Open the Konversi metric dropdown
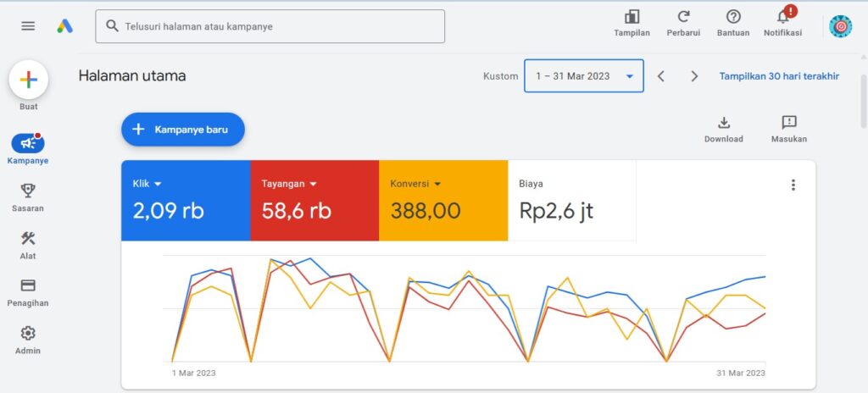This screenshot has height=393, width=868. (437, 184)
